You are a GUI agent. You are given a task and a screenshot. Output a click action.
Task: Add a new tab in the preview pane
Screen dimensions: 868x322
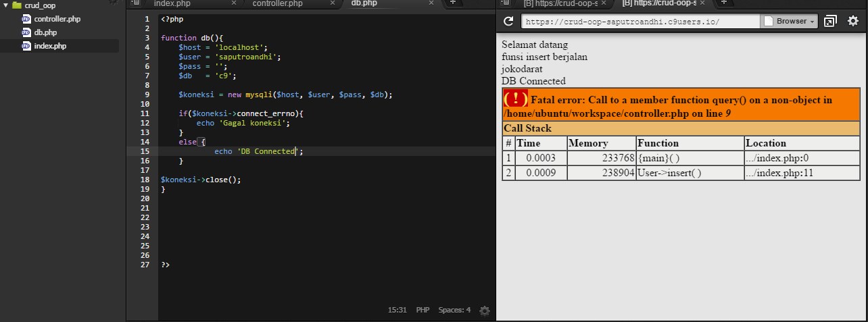coord(723,3)
